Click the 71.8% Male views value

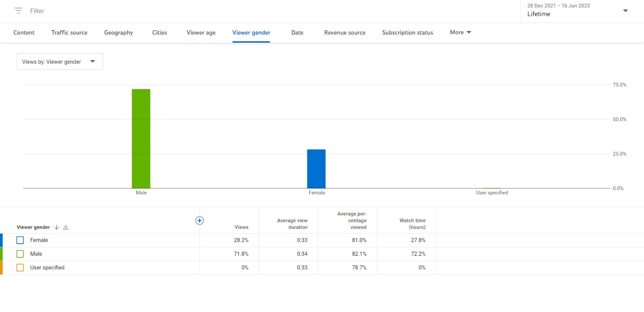(x=241, y=254)
